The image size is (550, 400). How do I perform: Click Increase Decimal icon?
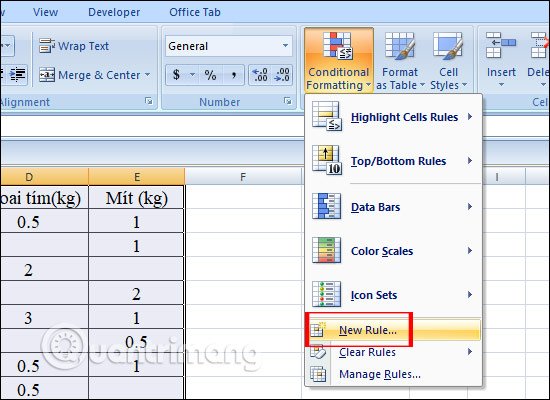click(260, 75)
